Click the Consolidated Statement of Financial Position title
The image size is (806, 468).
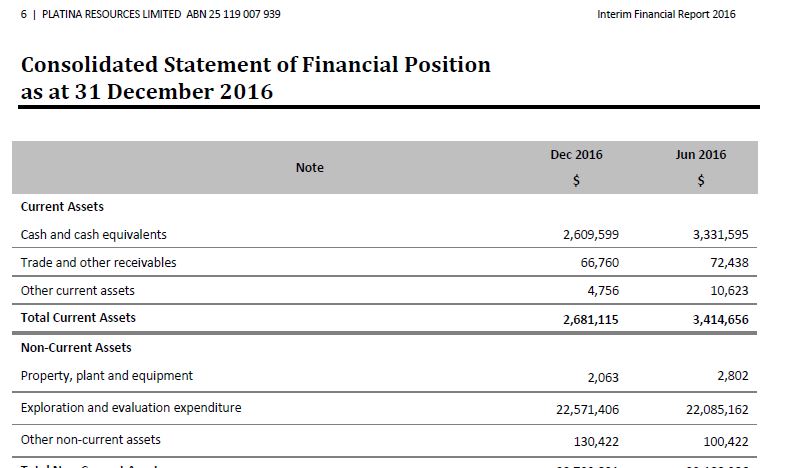(255, 65)
